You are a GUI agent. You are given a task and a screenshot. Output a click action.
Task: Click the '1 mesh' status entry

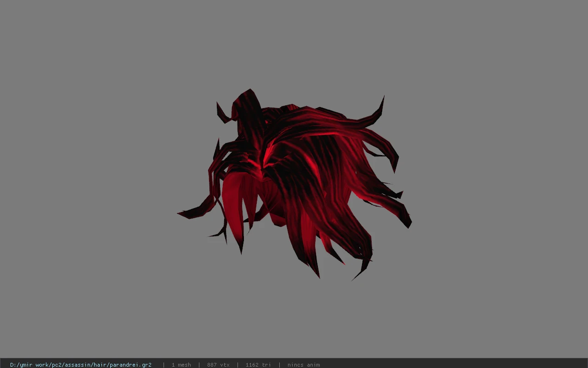pyautogui.click(x=181, y=365)
